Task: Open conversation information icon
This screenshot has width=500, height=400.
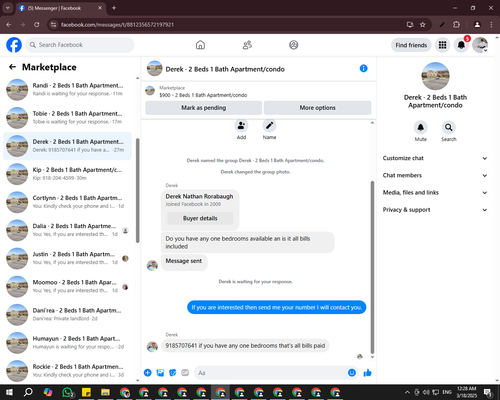Action: 364,68
